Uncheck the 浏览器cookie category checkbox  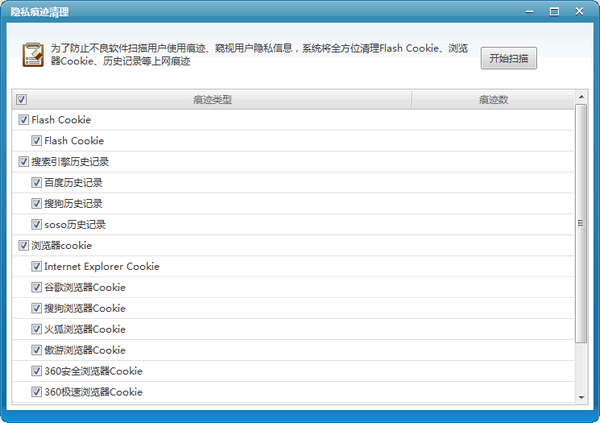tap(23, 245)
